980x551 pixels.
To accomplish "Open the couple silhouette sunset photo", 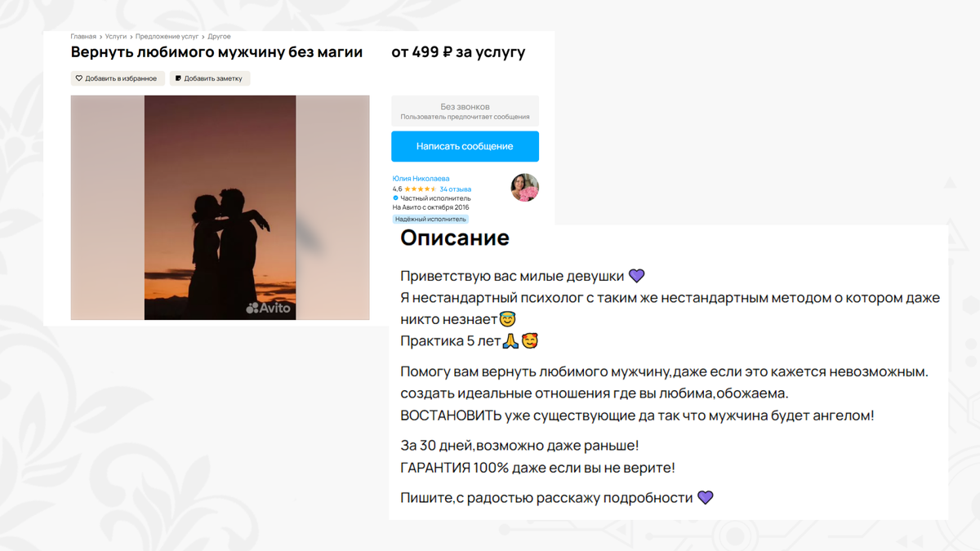I will [x=220, y=207].
